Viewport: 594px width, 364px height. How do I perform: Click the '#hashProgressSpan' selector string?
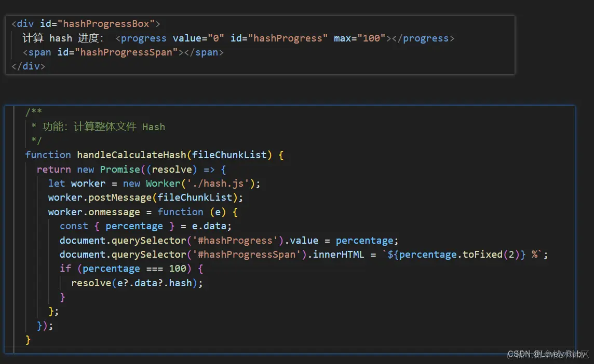pos(247,255)
